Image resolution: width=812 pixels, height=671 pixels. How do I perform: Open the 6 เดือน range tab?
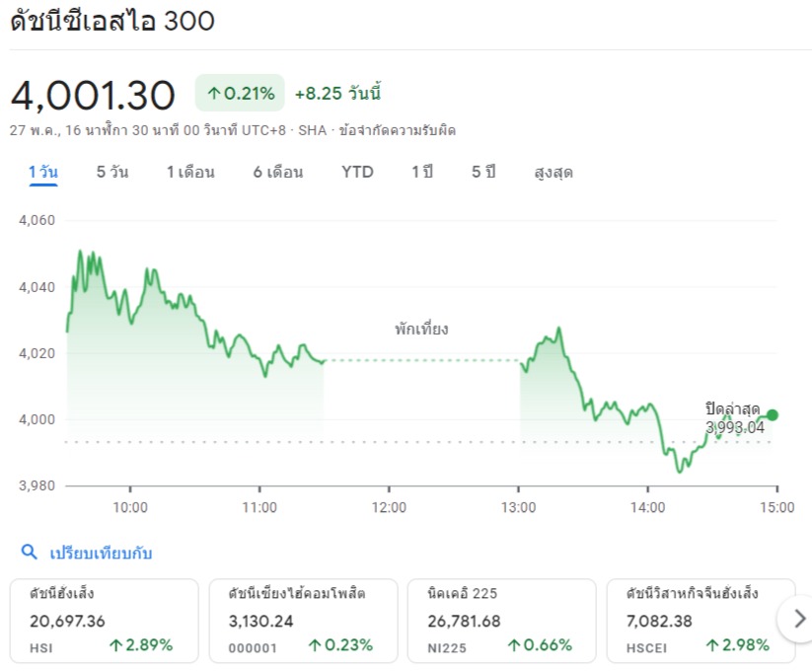point(278,173)
